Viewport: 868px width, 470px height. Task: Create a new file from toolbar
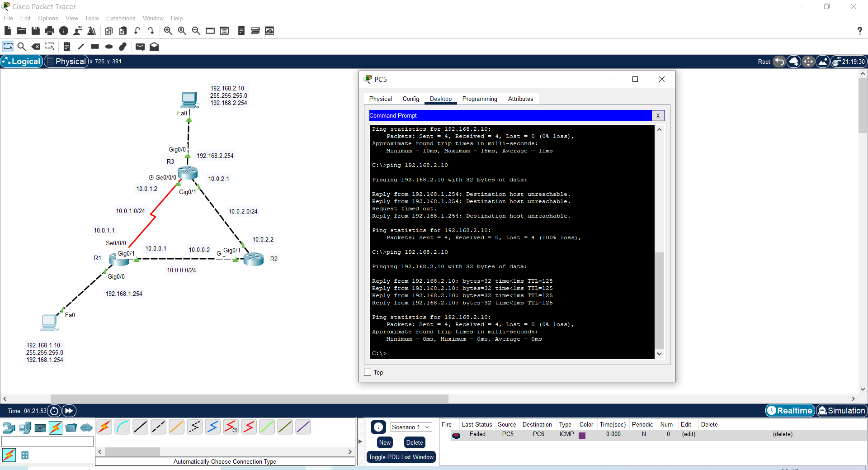pyautogui.click(x=7, y=31)
